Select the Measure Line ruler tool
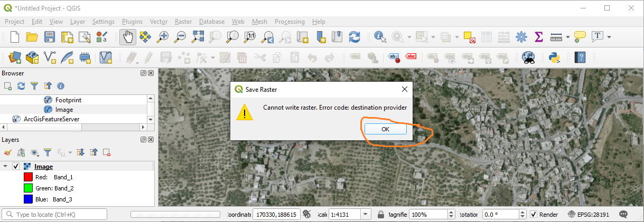The image size is (644, 222). (x=556, y=37)
